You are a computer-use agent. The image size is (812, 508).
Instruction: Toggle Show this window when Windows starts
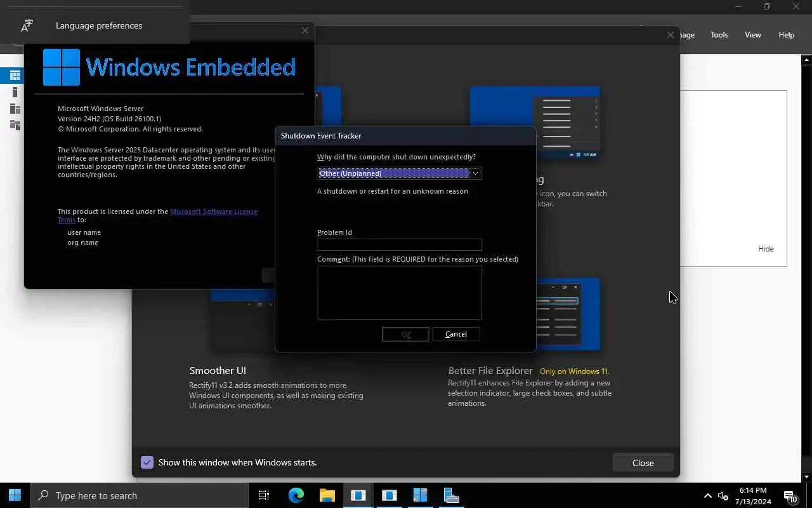click(147, 462)
